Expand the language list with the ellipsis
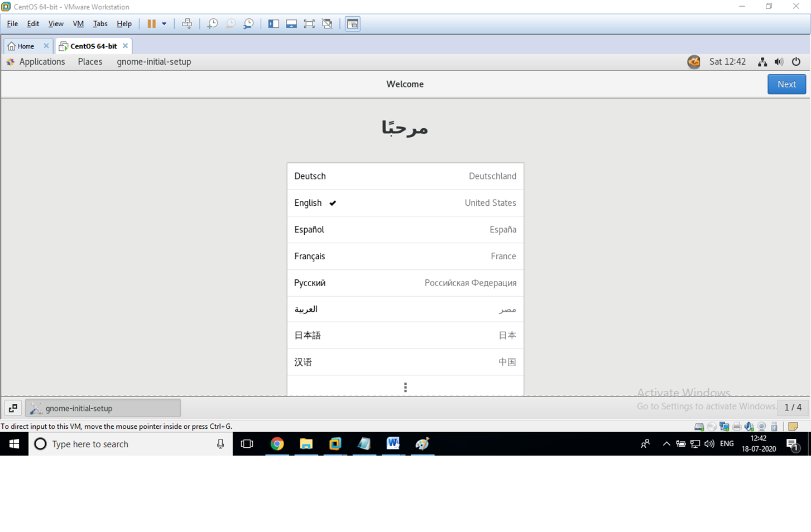This screenshot has height=532, width=811. point(405,386)
